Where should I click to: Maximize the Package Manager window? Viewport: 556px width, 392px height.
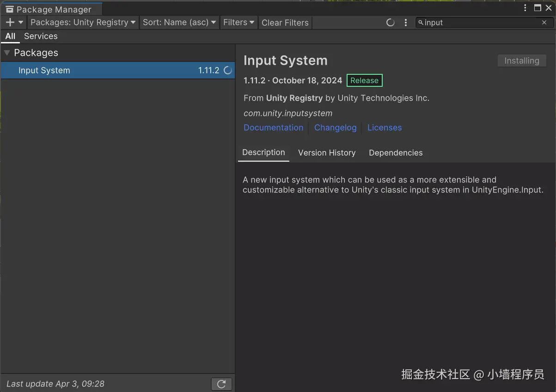[x=537, y=8]
